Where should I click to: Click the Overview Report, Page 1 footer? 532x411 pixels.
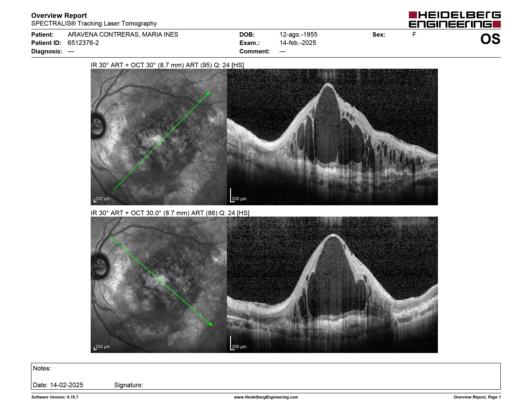[x=477, y=397]
